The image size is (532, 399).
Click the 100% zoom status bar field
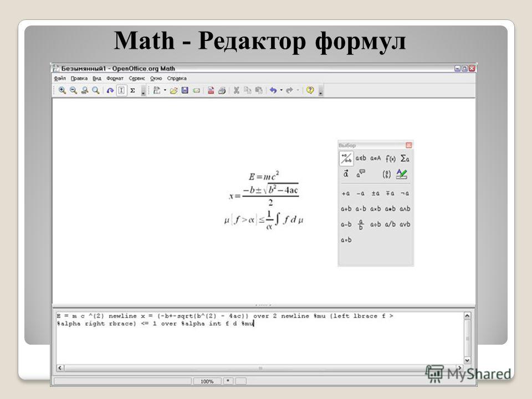point(207,381)
